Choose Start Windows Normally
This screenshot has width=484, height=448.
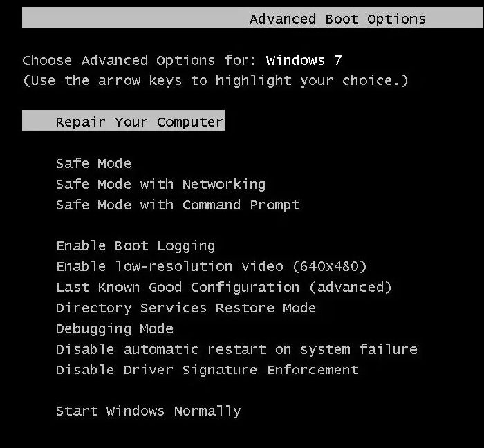pyautogui.click(x=148, y=411)
